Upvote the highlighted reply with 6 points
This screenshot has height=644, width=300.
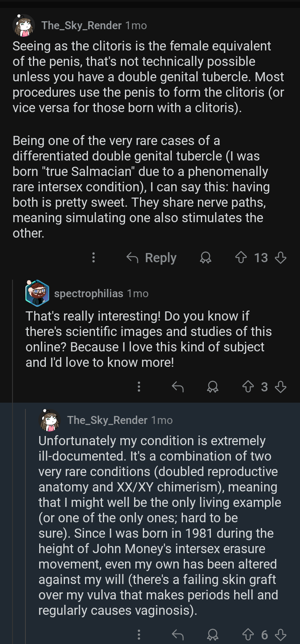coord(248,635)
